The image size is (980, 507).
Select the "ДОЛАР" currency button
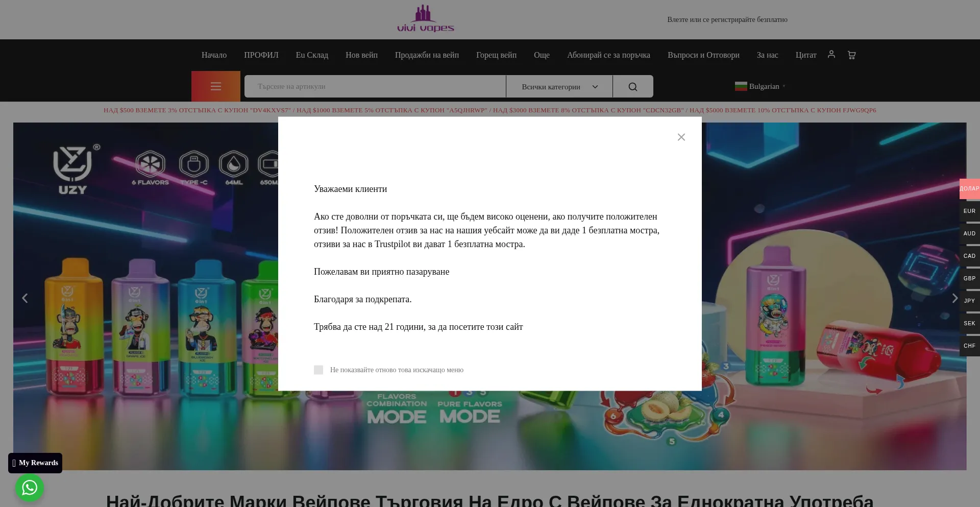[970, 189]
